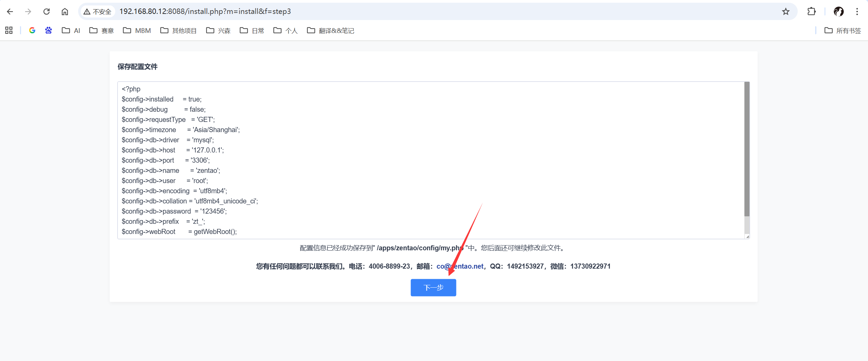Reload the current page
This screenshot has height=361, width=868.
point(47,12)
